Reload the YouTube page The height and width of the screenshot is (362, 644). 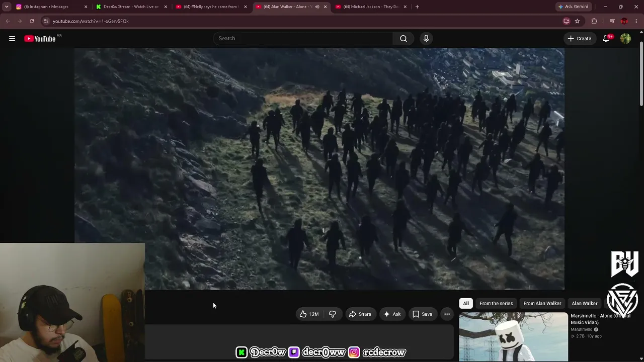[32, 21]
